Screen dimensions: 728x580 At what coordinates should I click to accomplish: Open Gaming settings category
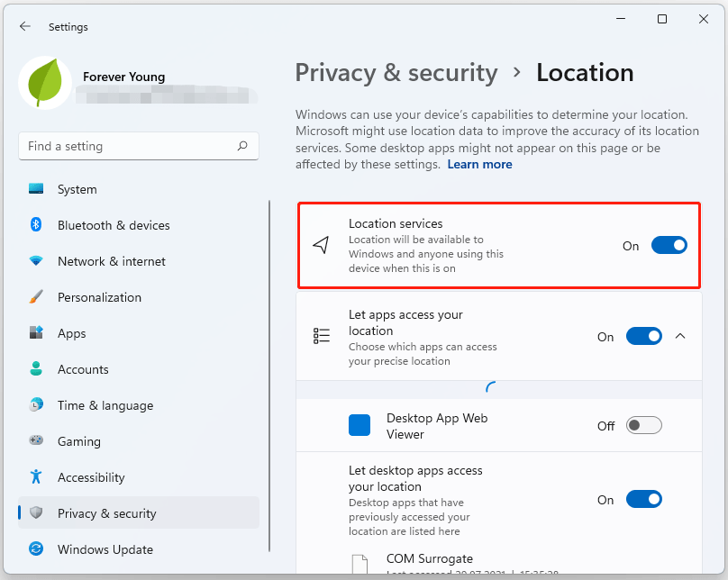(139, 441)
